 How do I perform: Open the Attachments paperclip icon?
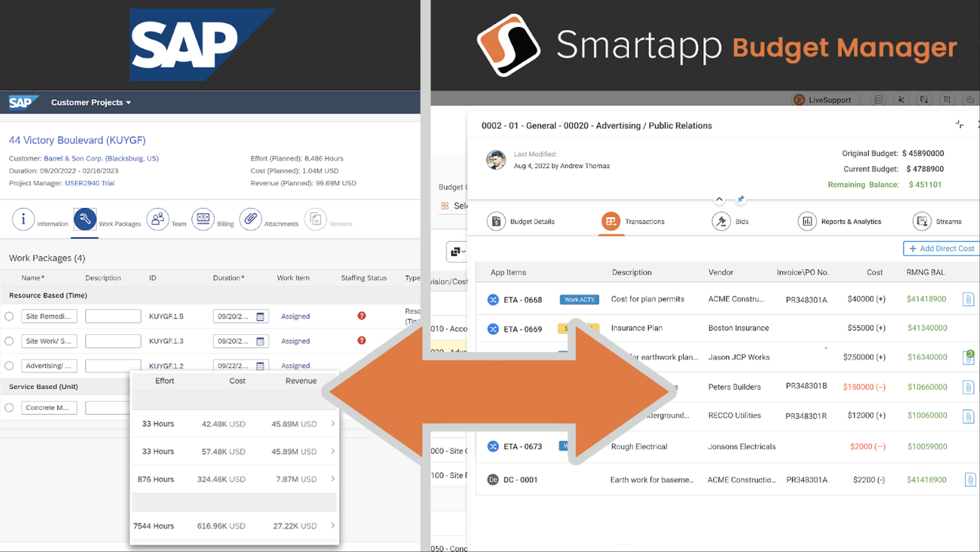(250, 219)
